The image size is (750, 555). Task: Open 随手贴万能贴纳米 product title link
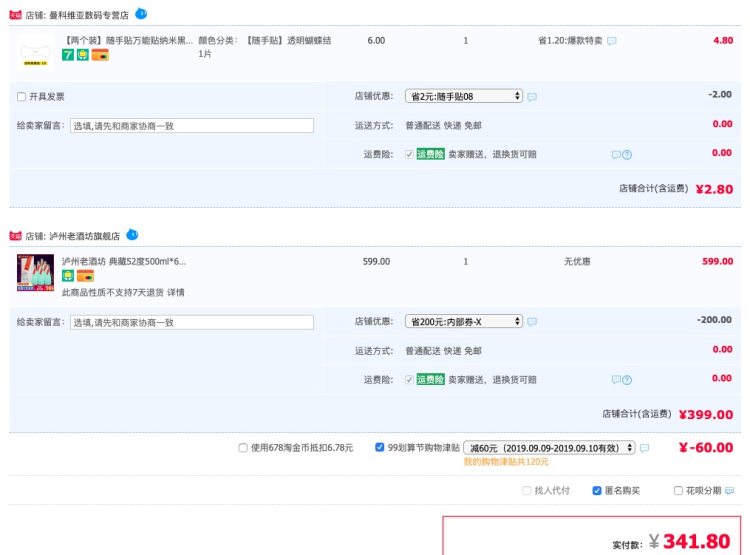pos(128,40)
